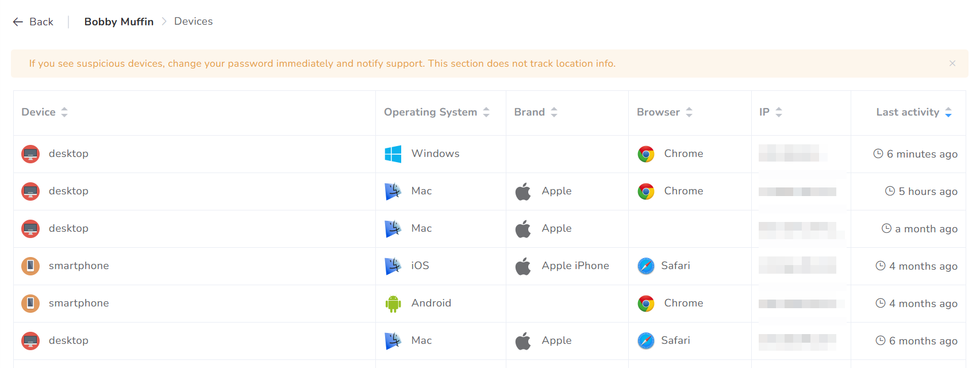The image size is (980, 368).
Task: Click the Apple logo beside Apple iPhone
Action: (x=523, y=266)
